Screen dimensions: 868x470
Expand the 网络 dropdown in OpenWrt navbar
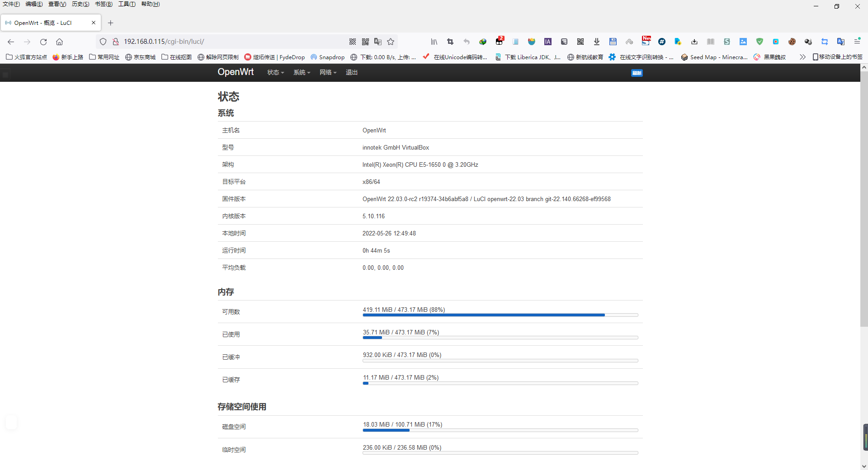click(x=328, y=72)
